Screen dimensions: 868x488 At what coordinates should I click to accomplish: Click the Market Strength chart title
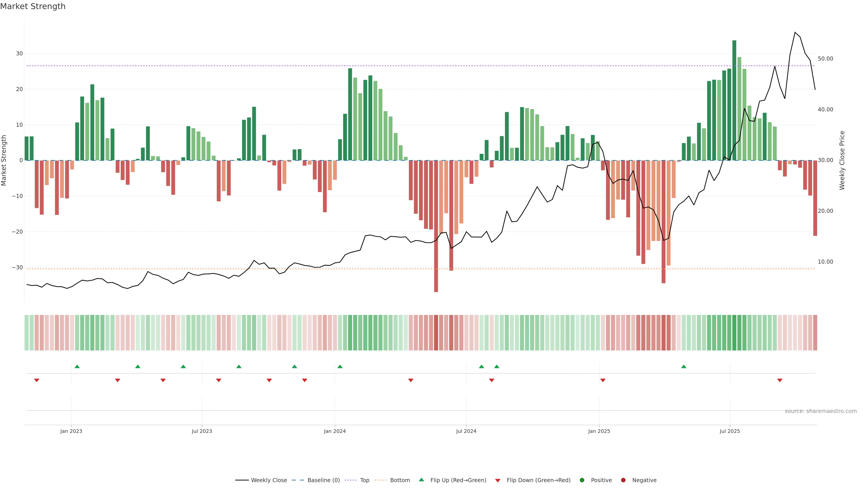click(x=33, y=6)
